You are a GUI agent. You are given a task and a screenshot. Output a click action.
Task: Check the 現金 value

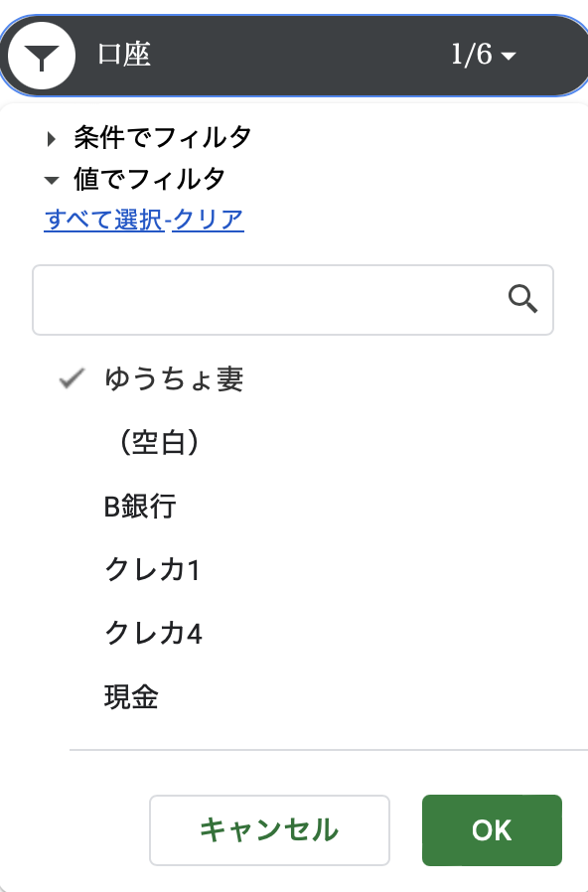pos(131,697)
